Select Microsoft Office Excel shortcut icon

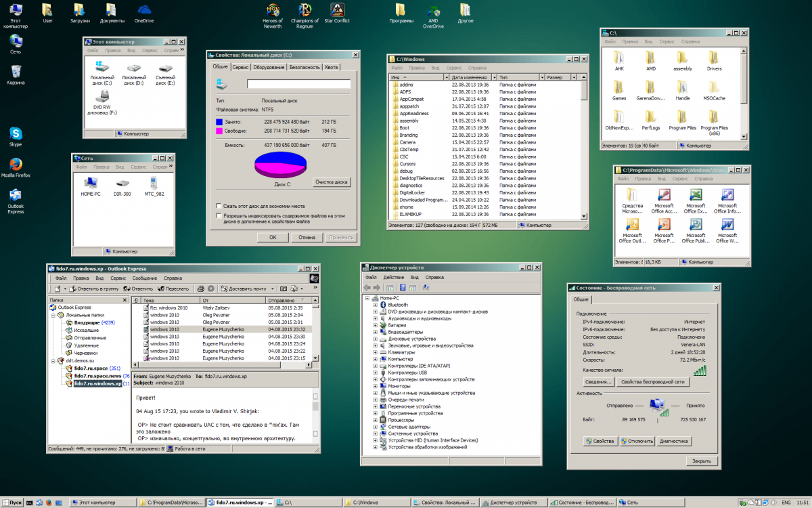click(695, 200)
